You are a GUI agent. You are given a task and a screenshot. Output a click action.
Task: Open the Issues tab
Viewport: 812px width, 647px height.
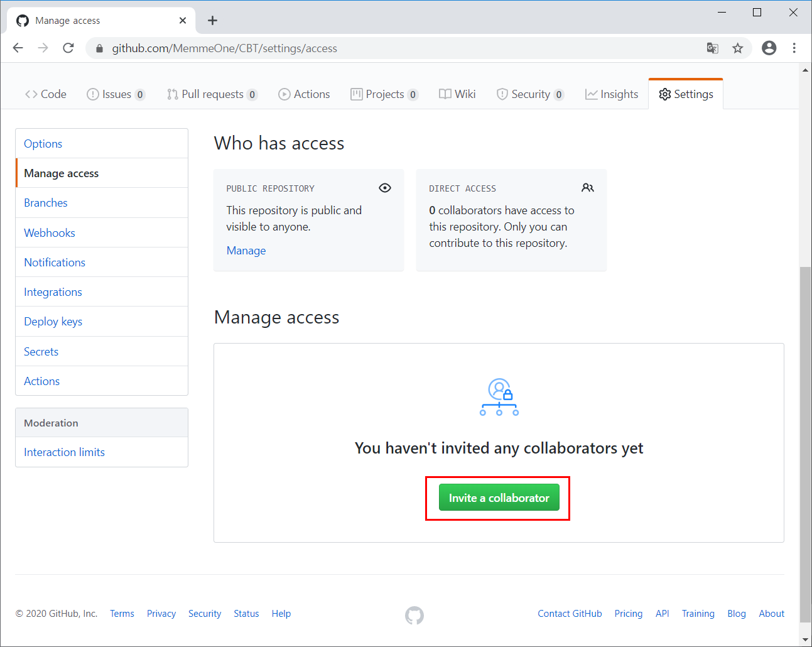click(116, 94)
